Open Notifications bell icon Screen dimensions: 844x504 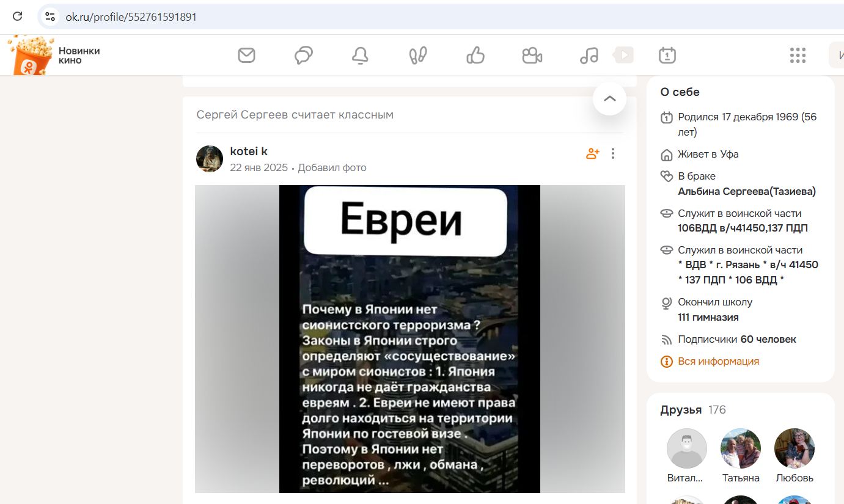click(360, 56)
